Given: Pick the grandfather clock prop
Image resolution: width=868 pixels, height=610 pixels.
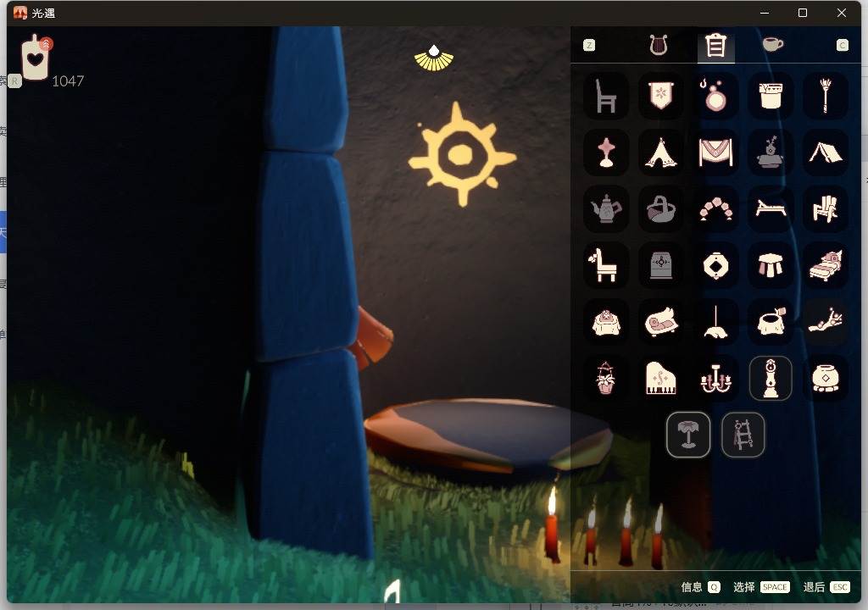Looking at the screenshot, I should tap(771, 378).
